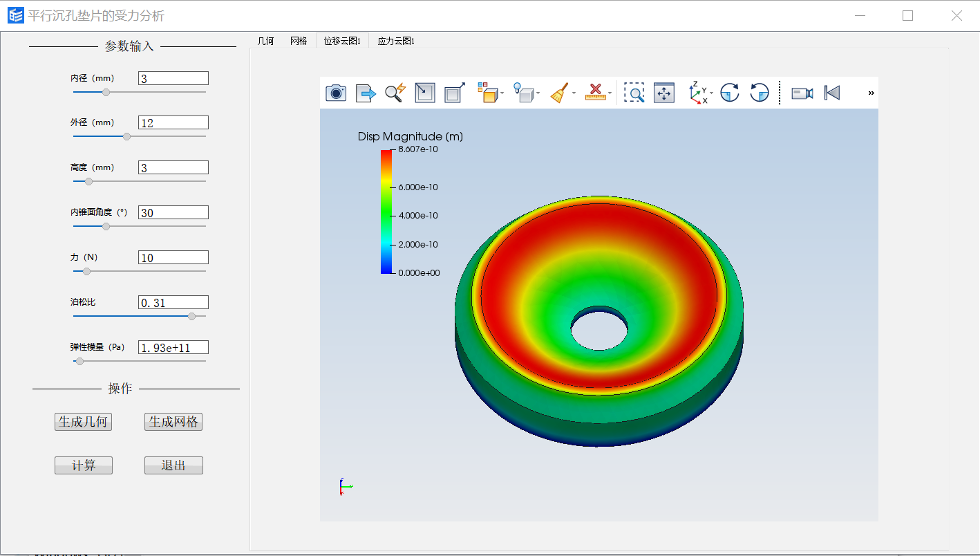
Task: Activate zoom-to-region dashed box tool
Action: [x=634, y=93]
